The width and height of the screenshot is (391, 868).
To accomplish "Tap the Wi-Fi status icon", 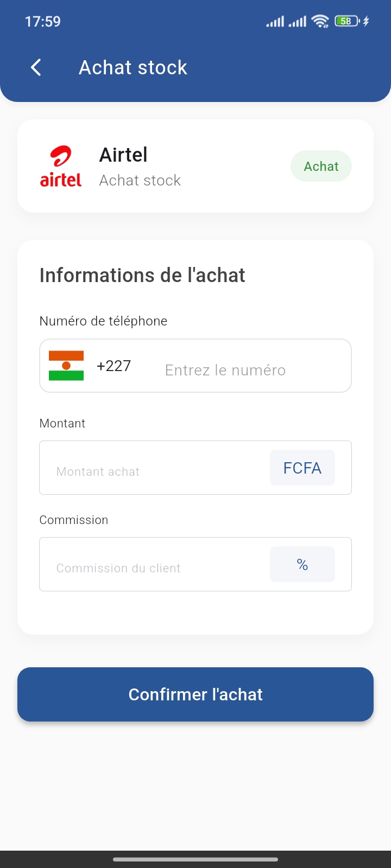I will click(x=320, y=22).
